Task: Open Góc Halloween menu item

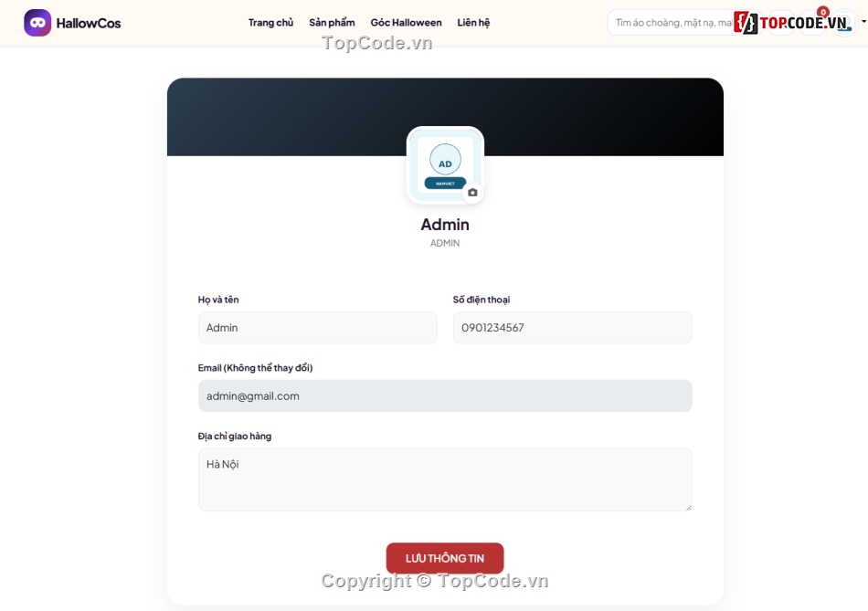Action: 407,23
